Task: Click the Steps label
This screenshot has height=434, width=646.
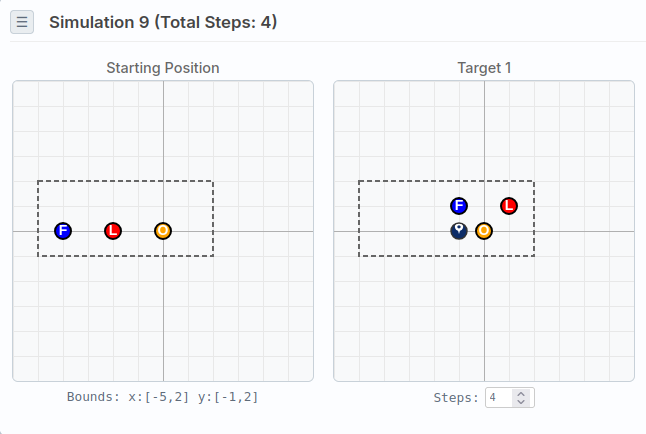Action: click(456, 398)
